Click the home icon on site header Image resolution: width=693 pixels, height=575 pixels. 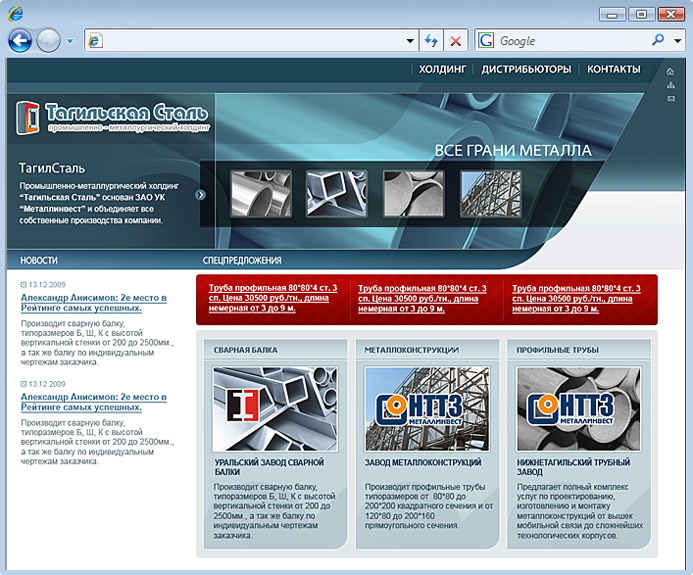[670, 71]
